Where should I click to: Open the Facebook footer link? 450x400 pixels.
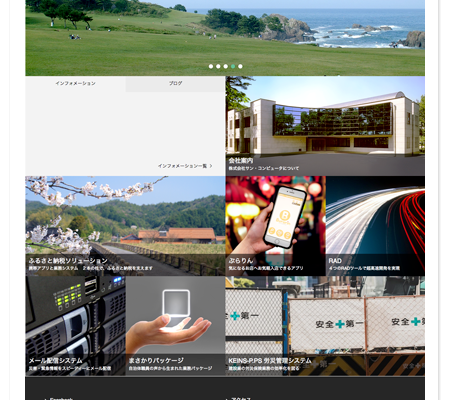(x=61, y=399)
